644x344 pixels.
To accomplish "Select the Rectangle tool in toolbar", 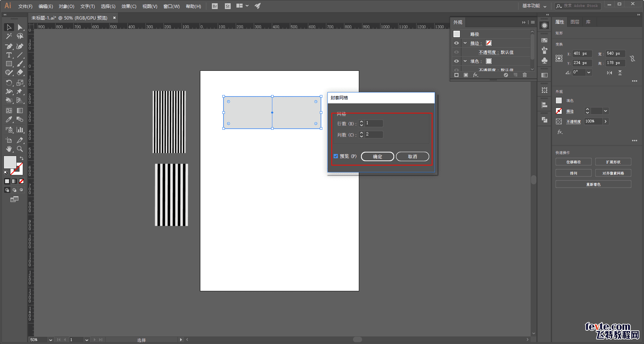I will 9,64.
